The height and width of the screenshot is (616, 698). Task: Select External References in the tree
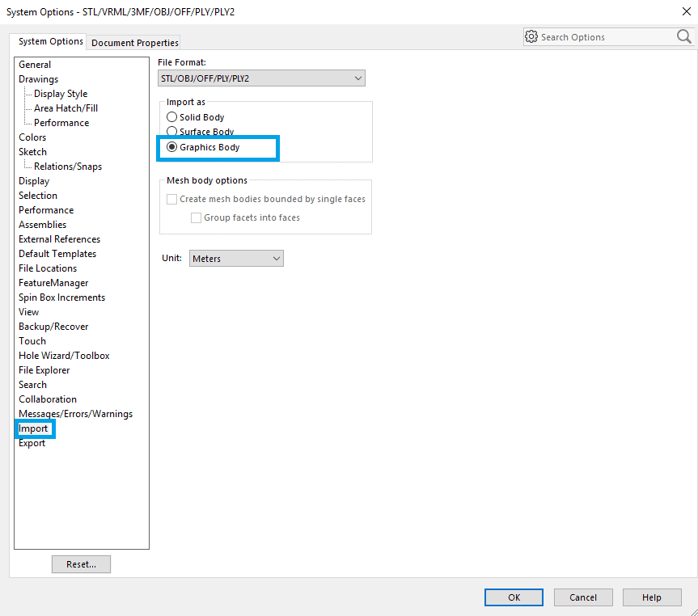[x=59, y=239]
